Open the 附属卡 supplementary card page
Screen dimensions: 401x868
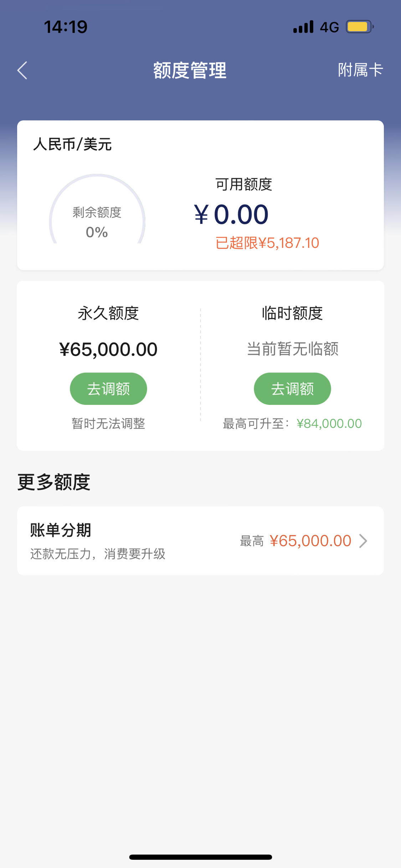pyautogui.click(x=360, y=70)
